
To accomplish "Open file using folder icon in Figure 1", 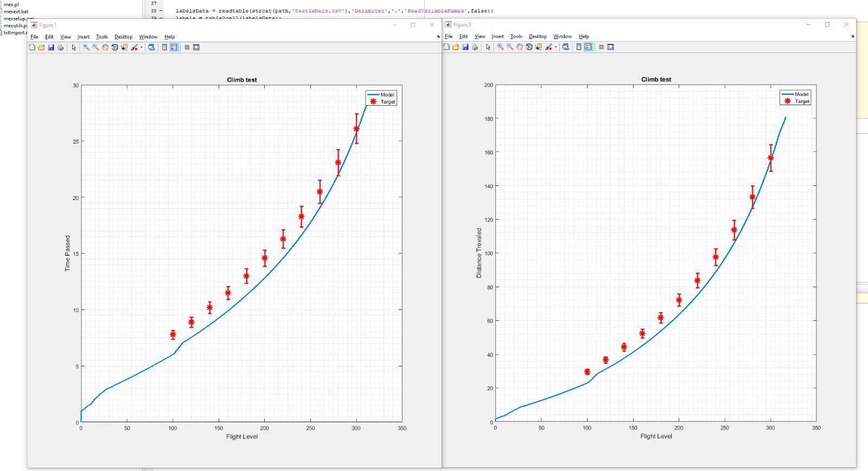I will (41, 47).
